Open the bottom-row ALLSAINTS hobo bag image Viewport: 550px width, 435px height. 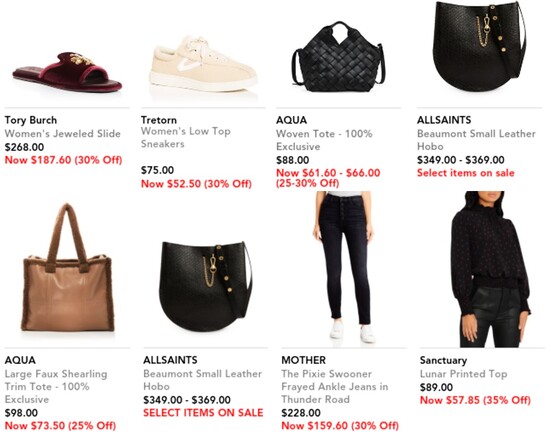pyautogui.click(x=206, y=286)
